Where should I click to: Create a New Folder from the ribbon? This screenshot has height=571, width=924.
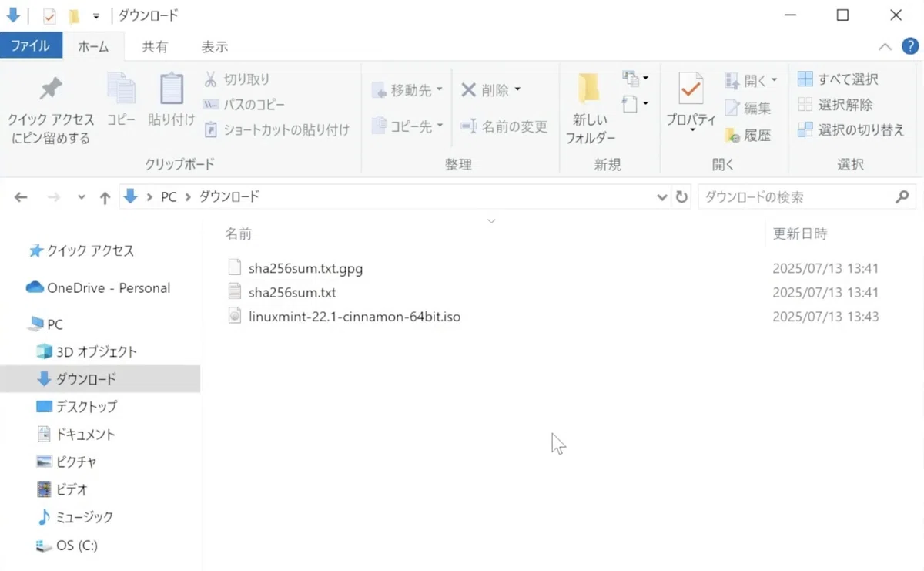[591, 109]
